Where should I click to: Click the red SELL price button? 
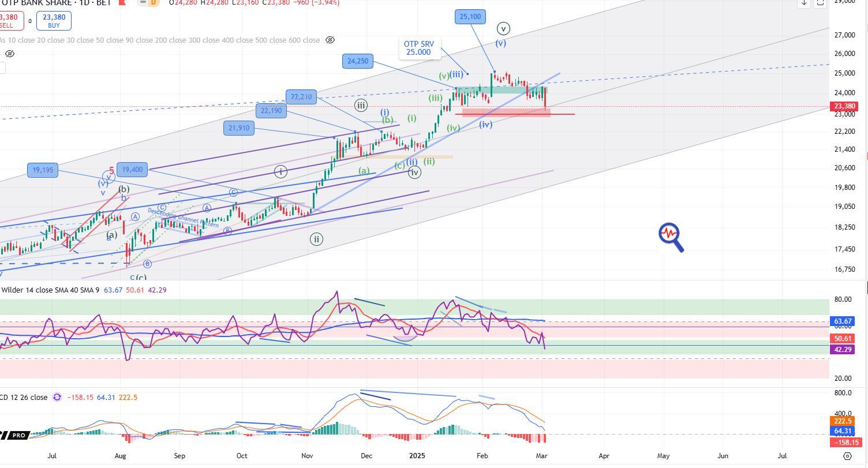tap(12, 21)
